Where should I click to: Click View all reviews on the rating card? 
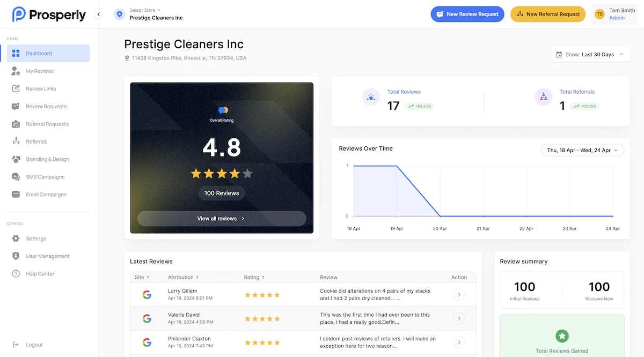point(221,219)
